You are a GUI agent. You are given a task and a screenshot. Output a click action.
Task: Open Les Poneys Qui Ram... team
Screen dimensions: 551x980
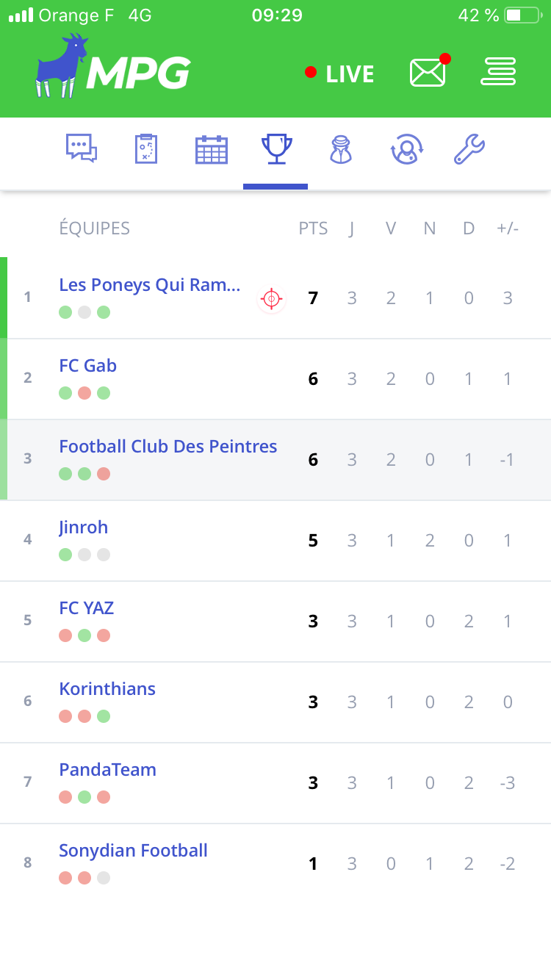pyautogui.click(x=150, y=285)
